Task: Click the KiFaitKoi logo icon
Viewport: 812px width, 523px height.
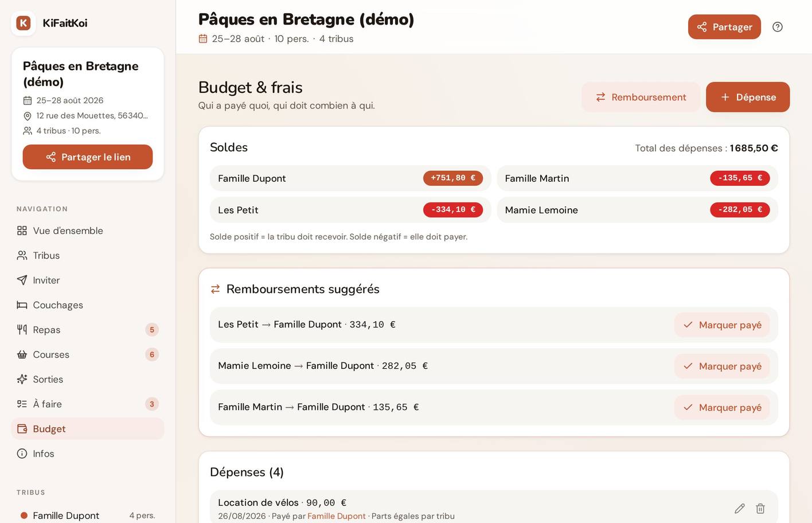Action: point(24,23)
